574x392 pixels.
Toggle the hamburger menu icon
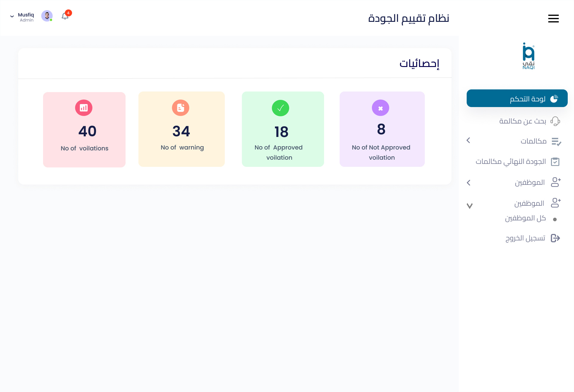tap(553, 19)
